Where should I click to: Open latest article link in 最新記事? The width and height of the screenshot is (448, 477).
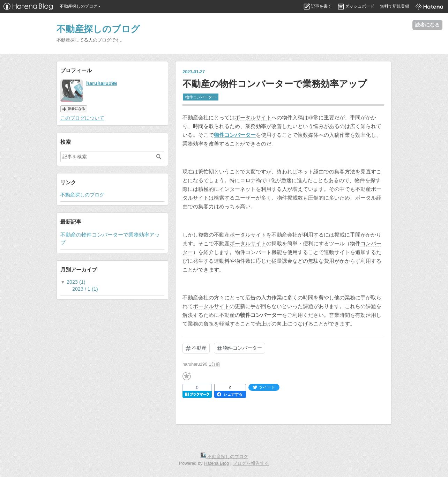[110, 239]
